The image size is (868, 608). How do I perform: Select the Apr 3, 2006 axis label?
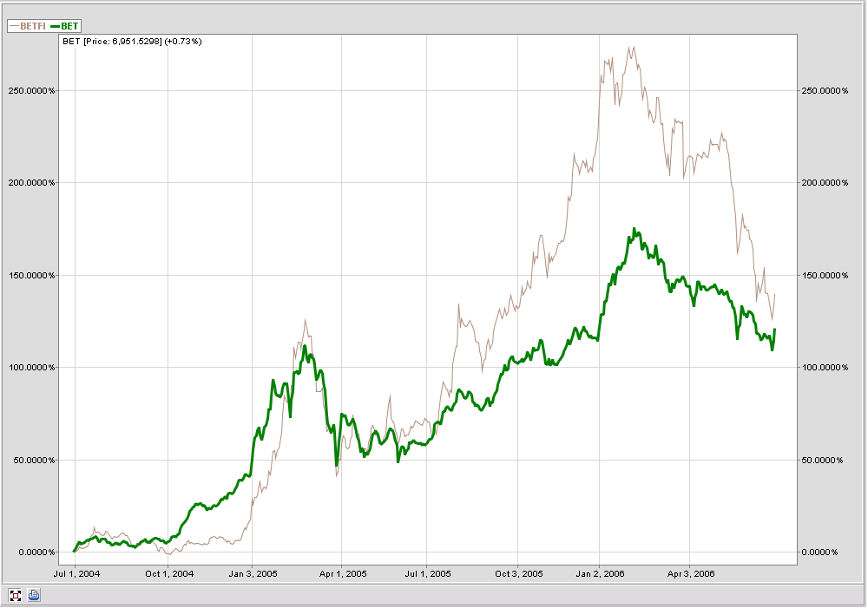tap(690, 573)
